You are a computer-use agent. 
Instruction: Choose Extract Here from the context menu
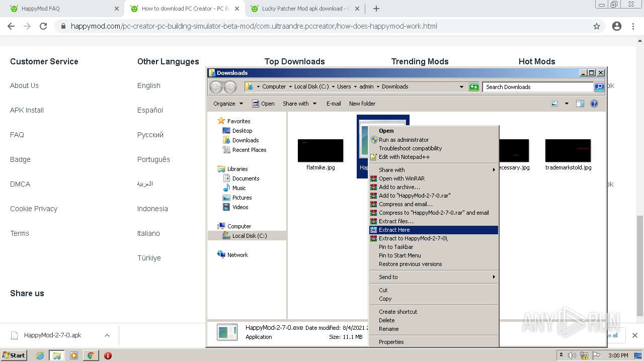coord(434,230)
